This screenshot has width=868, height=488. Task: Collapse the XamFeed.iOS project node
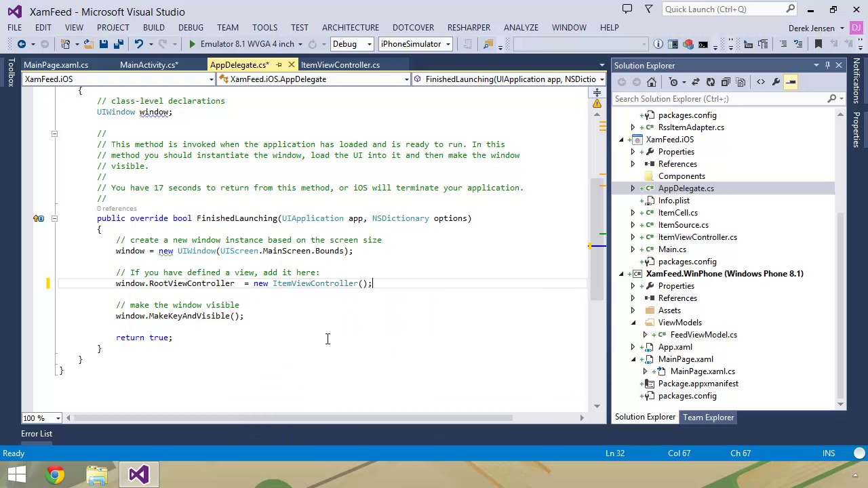click(x=621, y=140)
